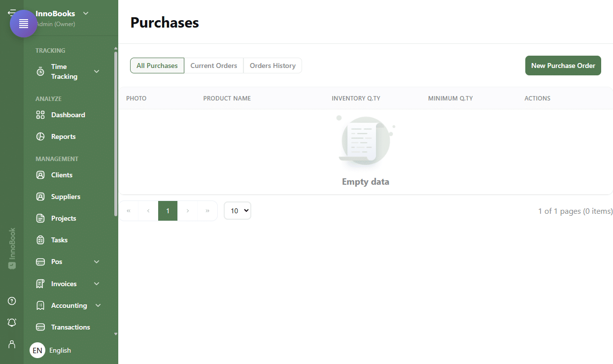Screen dimensions: 613x364
Task: Go to last page with double-right arrow
Action: pyautogui.click(x=207, y=211)
